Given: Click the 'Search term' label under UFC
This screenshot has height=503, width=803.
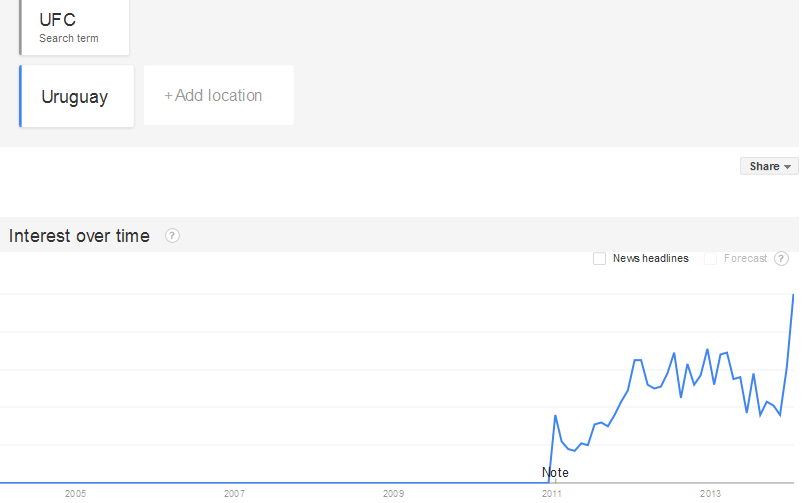Looking at the screenshot, I should click(69, 39).
